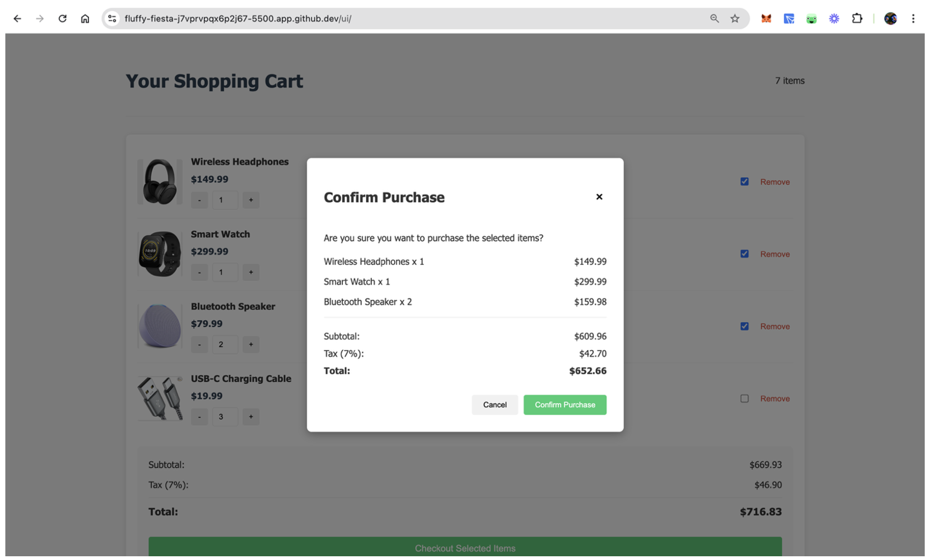Image resolution: width=929 pixels, height=560 pixels.
Task: Increase USB-C Charging Cable quantity
Action: (x=251, y=417)
